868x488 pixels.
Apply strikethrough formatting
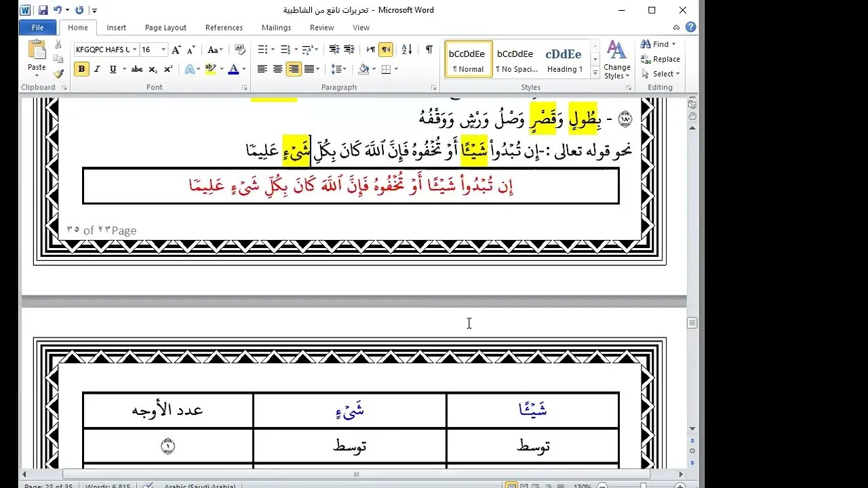(137, 69)
